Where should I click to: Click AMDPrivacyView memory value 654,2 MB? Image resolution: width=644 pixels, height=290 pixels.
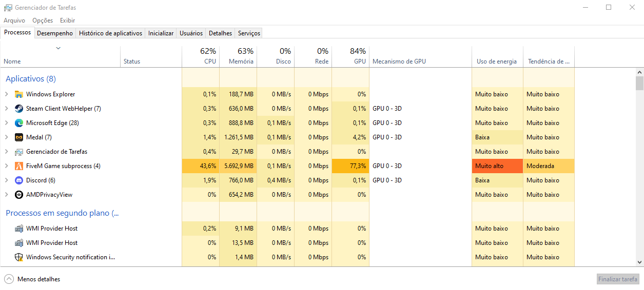pos(238,195)
